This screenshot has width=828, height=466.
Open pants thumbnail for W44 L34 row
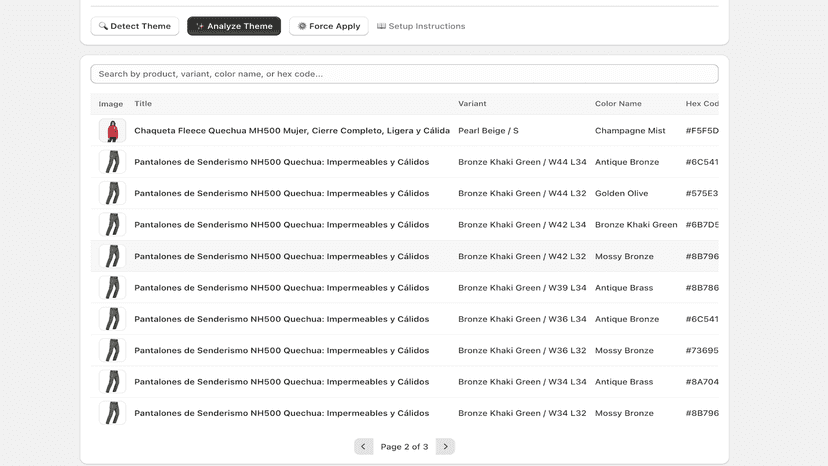click(x=112, y=162)
